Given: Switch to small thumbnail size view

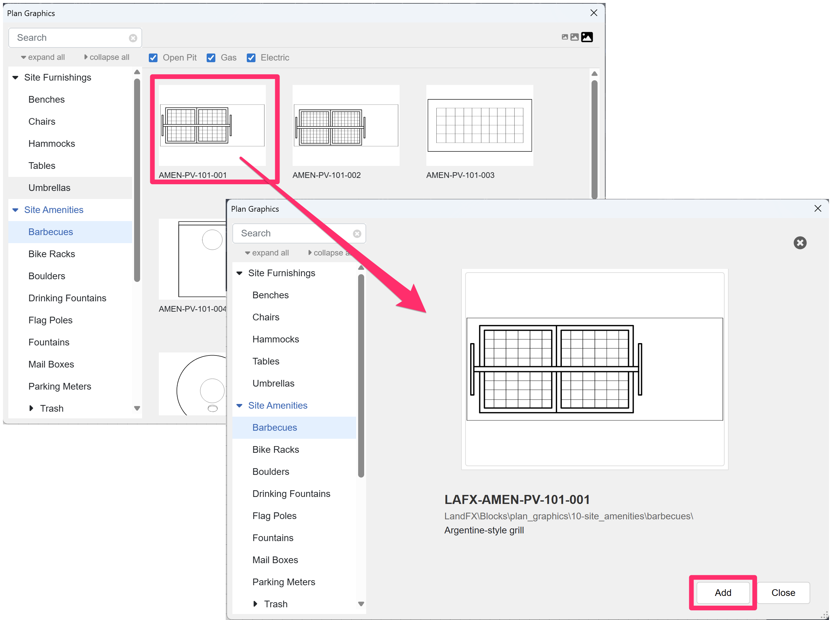Looking at the screenshot, I should coord(564,37).
